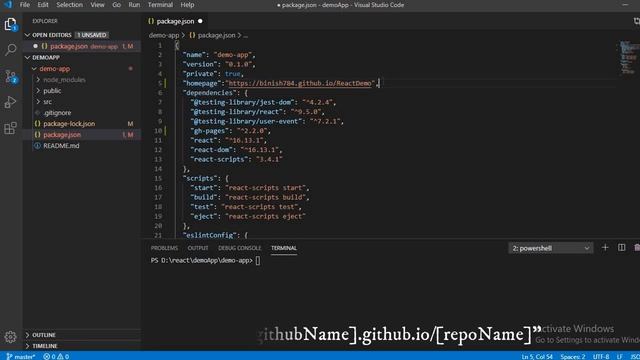The image size is (640, 360).
Task: Collapse the Open Editors section
Action: click(27, 35)
